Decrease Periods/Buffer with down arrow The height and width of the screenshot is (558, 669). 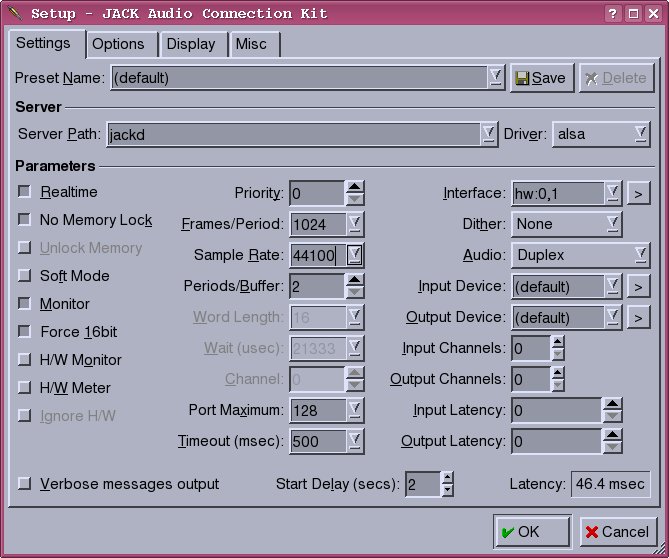354,292
